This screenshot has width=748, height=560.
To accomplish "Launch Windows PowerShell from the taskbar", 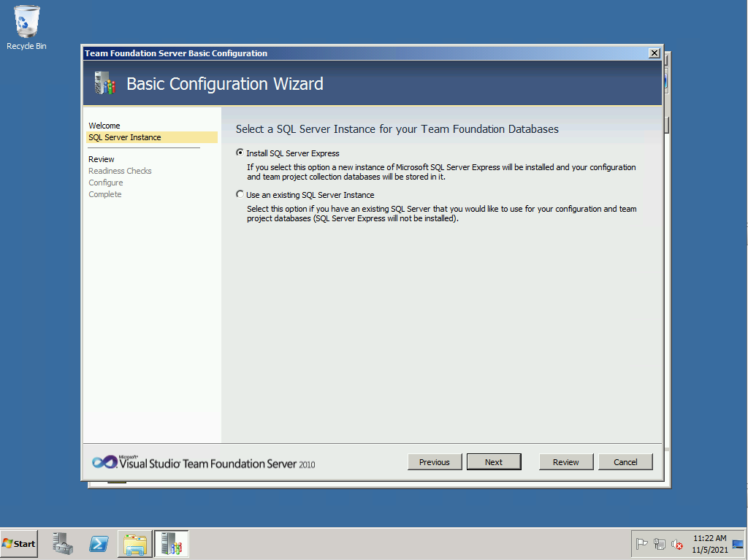I will pyautogui.click(x=99, y=544).
